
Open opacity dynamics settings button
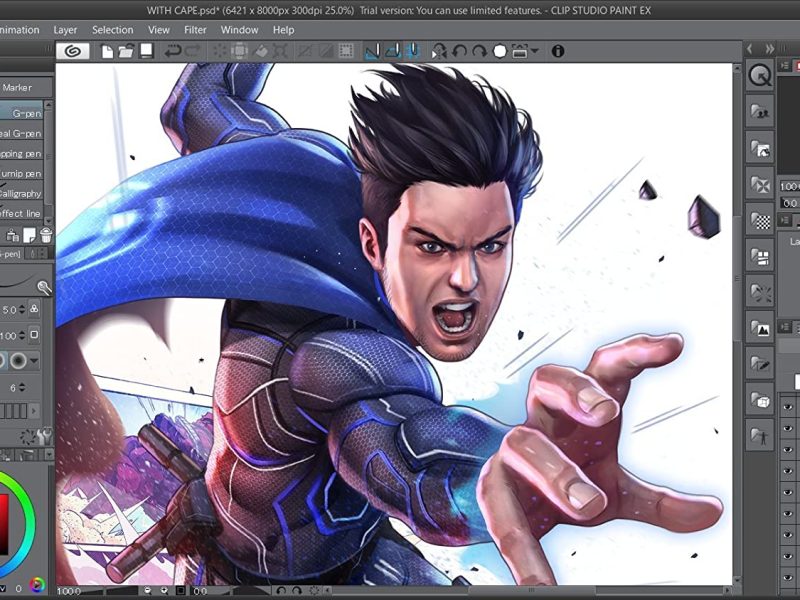(34, 335)
